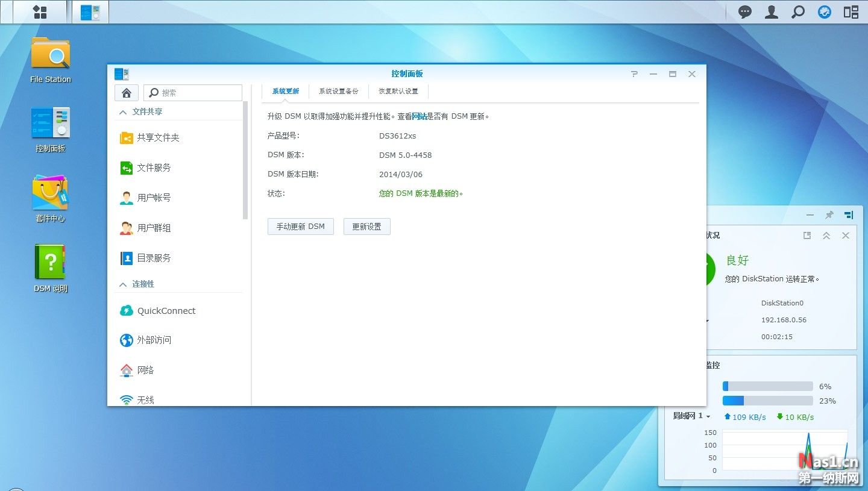868x491 pixels.
Task: Click the home button in control panel
Action: (x=127, y=93)
